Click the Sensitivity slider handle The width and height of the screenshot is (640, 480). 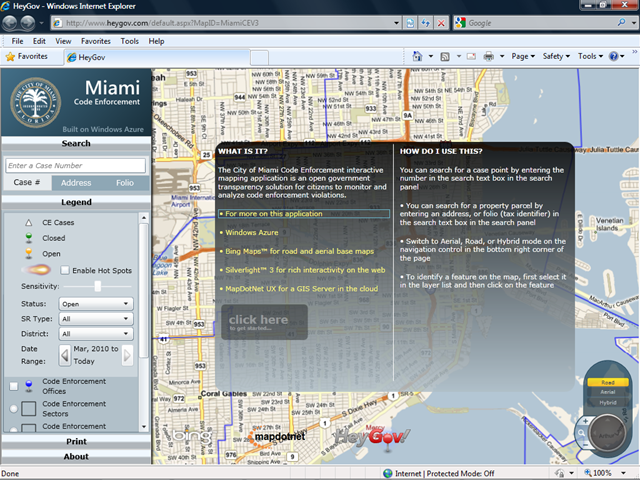coord(98,286)
